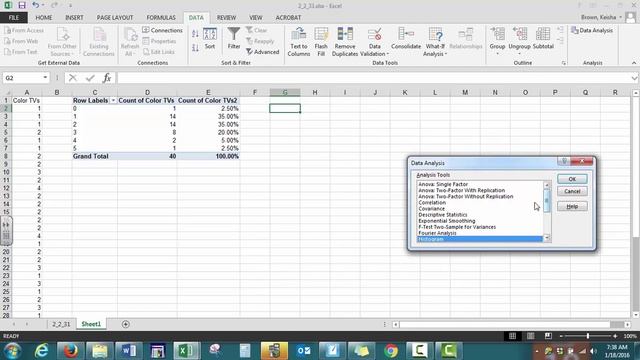
Task: Click Flash Fill tool
Action: click(x=321, y=42)
